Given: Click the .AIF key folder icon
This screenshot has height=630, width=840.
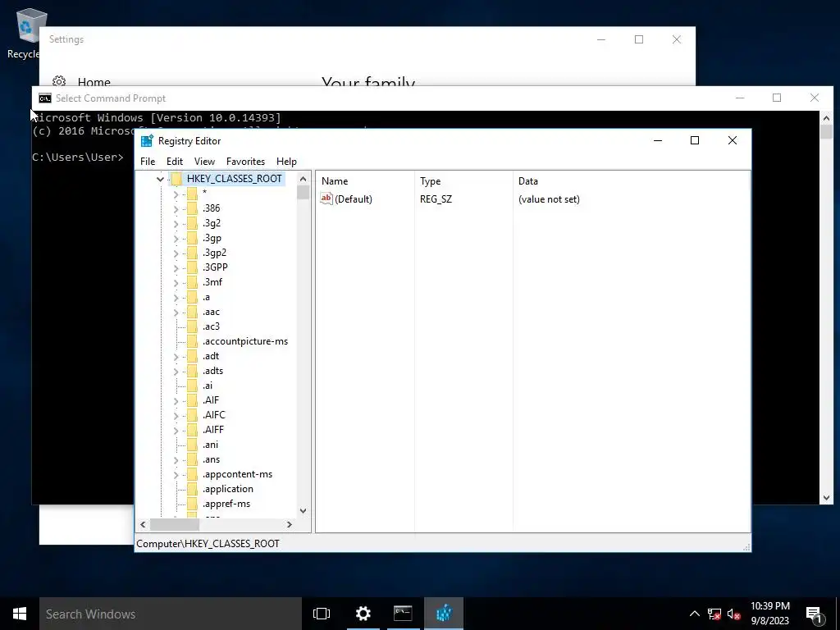Looking at the screenshot, I should click(192, 400).
